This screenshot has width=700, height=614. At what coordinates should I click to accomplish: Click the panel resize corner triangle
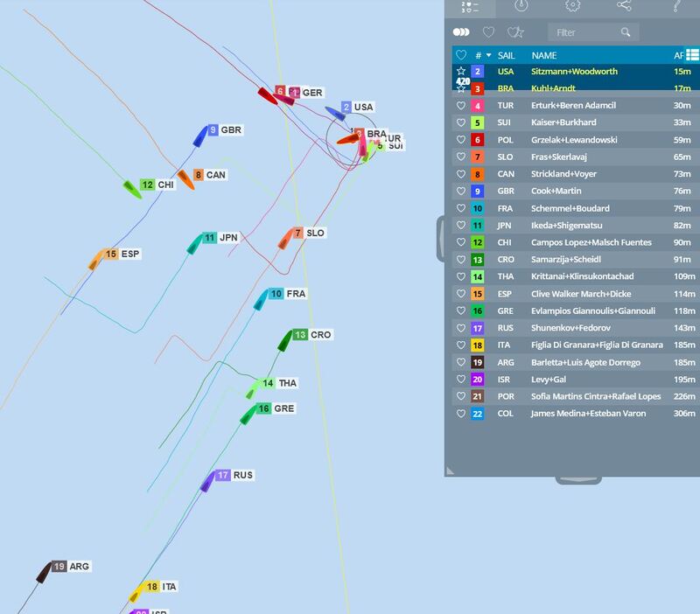451,471
